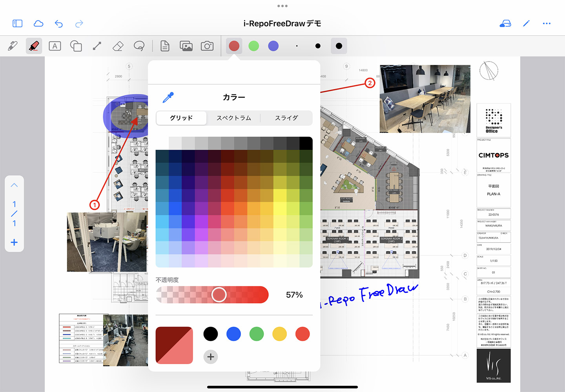This screenshot has height=392, width=565.
Task: Toggle the sidebar panel
Action: point(18,24)
